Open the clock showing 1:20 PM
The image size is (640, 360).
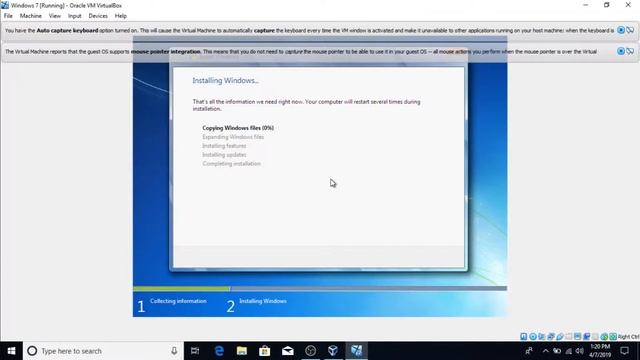click(x=600, y=351)
